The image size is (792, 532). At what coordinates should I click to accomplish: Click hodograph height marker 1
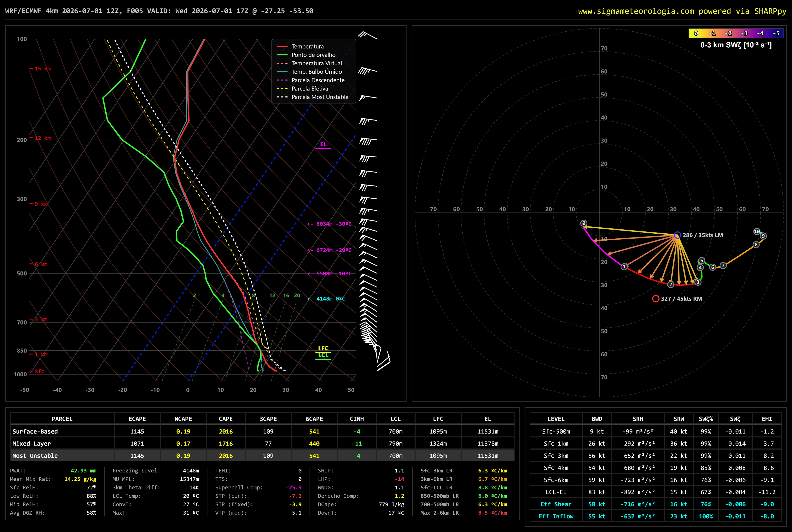point(624,267)
